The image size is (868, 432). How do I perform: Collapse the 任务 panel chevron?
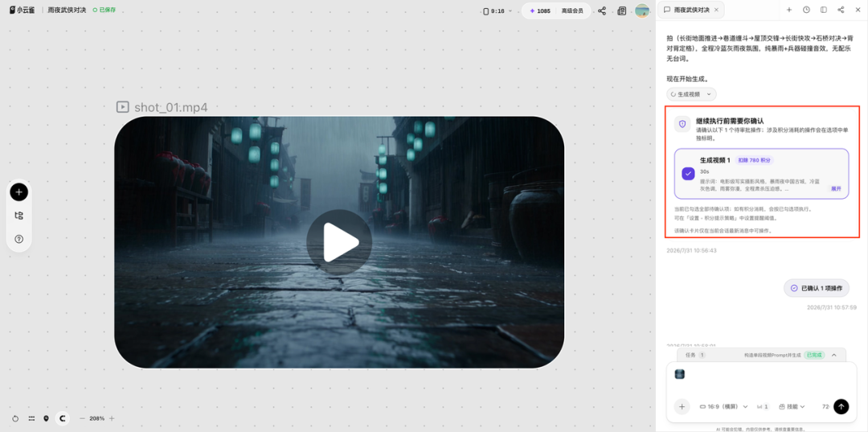click(x=833, y=355)
